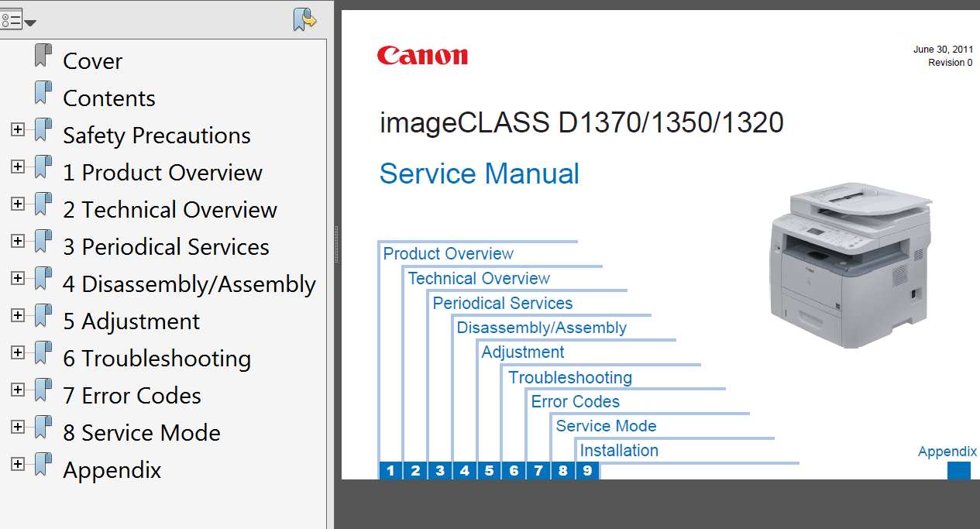Click the 8 Service Mode bookmark icon

(43, 428)
